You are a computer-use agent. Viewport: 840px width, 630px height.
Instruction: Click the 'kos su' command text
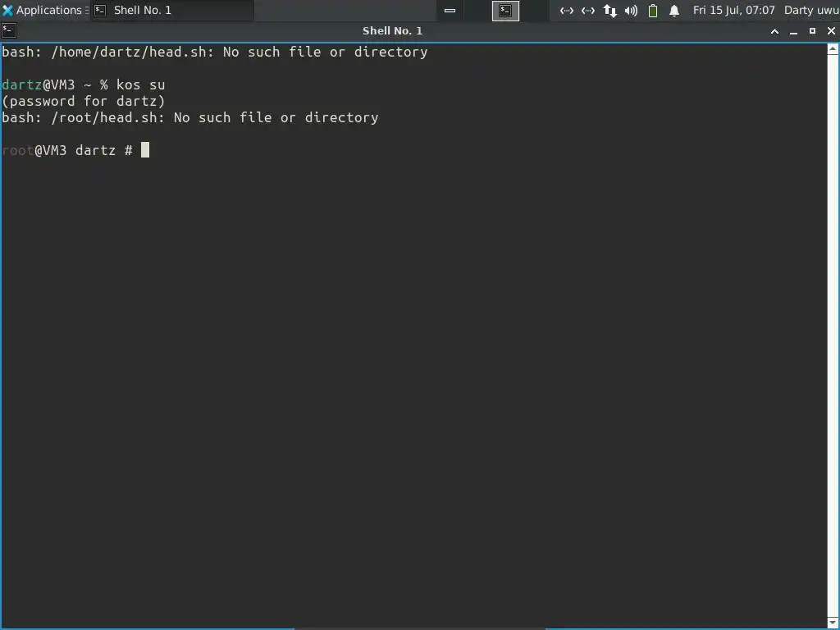click(141, 84)
